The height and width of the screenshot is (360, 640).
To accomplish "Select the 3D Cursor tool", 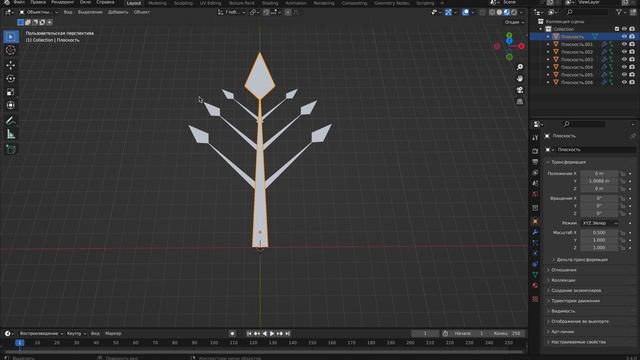I will pyautogui.click(x=11, y=50).
